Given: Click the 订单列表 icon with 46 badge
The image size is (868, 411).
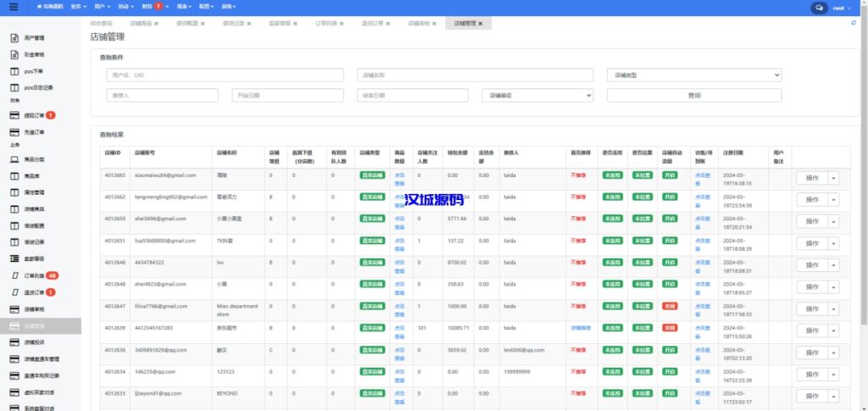Looking at the screenshot, I should coord(14,276).
